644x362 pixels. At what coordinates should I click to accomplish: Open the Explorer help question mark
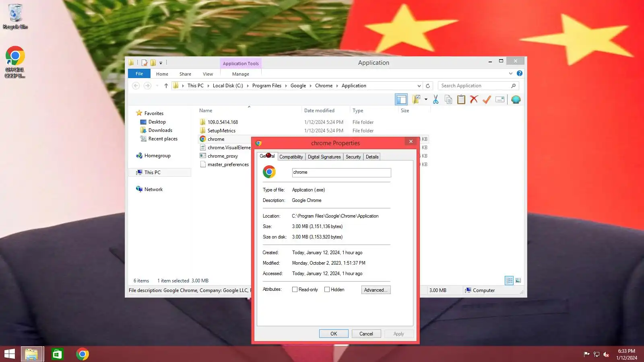pyautogui.click(x=520, y=73)
